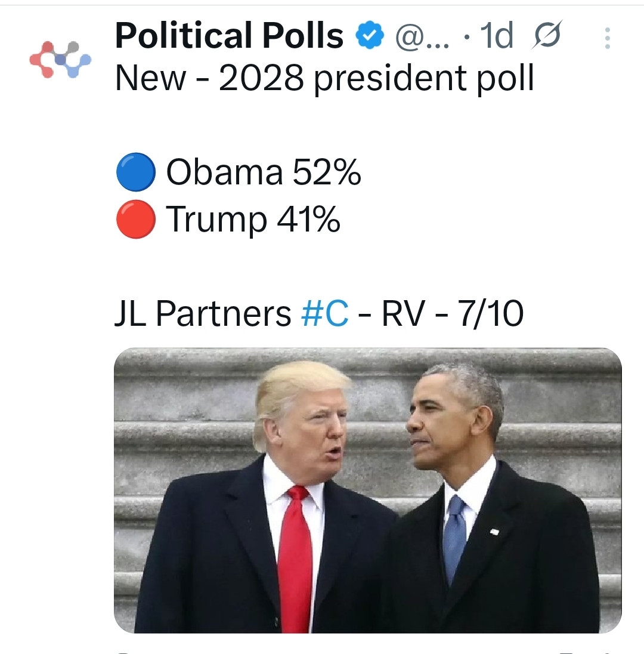Open the three-dot more options menu
The height and width of the screenshot is (654, 644).
(x=607, y=38)
